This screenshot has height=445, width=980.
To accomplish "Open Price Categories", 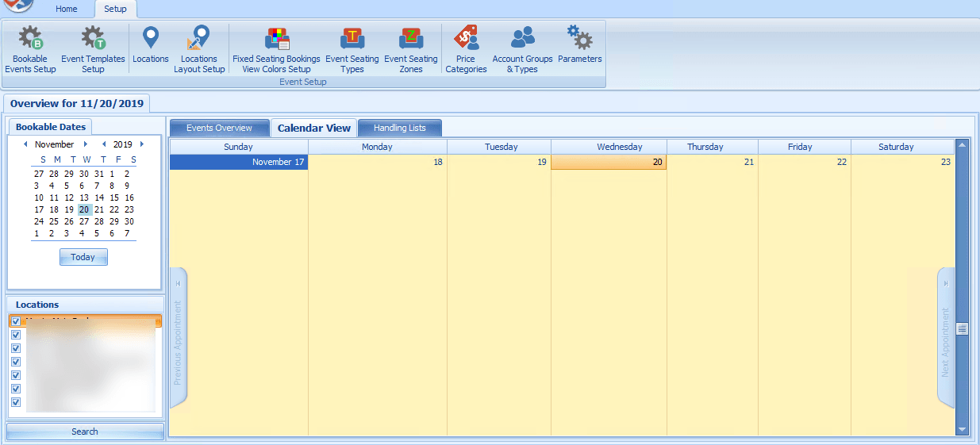I will (x=466, y=49).
